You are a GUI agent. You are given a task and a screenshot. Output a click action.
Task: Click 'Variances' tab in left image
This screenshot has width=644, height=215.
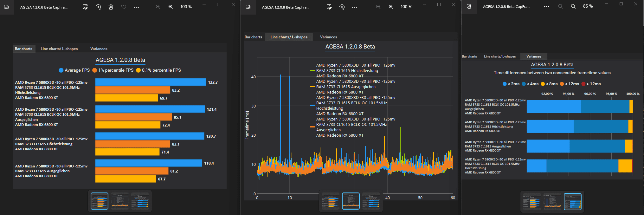pyautogui.click(x=99, y=49)
